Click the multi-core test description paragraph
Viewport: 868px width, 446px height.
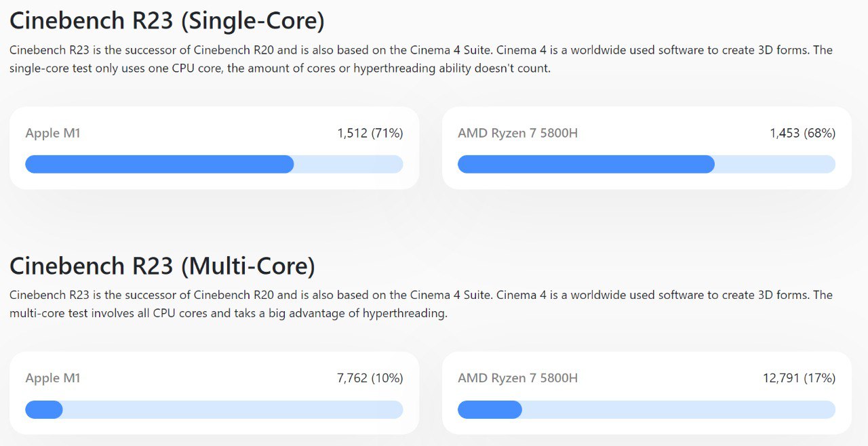[x=421, y=304]
